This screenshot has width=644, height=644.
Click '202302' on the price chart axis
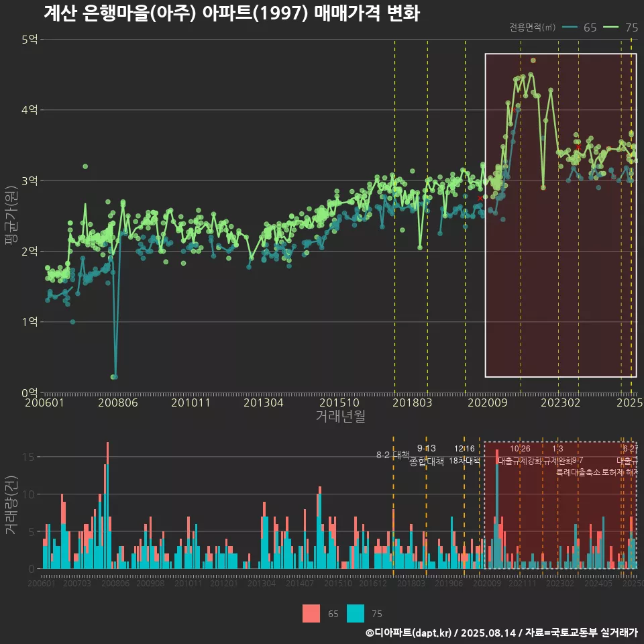[x=561, y=402]
